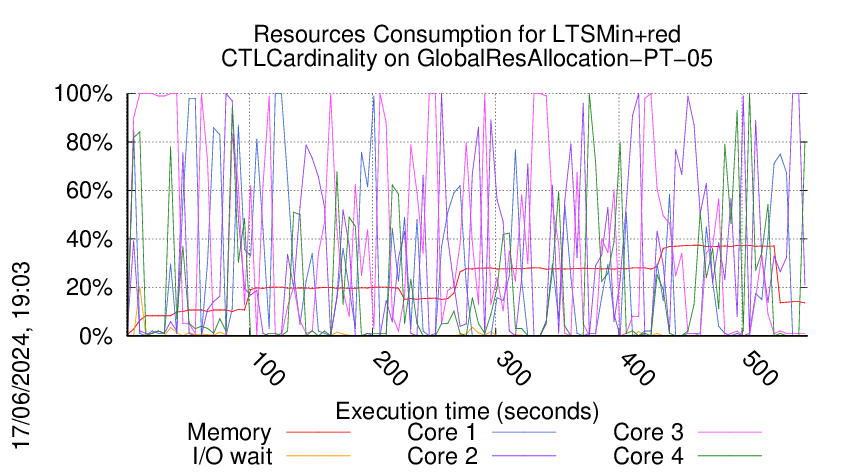Click the 'I/O wait' legend label

tap(232, 456)
